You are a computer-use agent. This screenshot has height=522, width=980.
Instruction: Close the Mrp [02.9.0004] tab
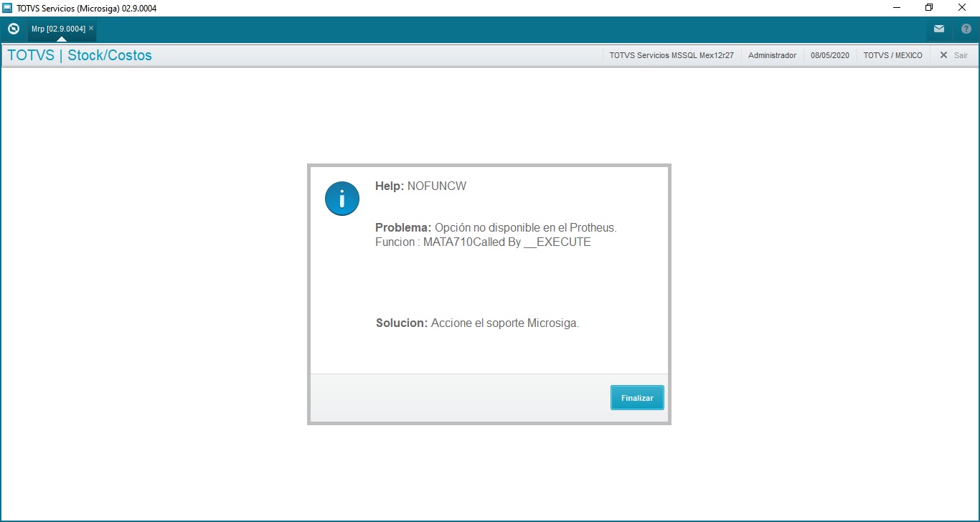tap(91, 28)
